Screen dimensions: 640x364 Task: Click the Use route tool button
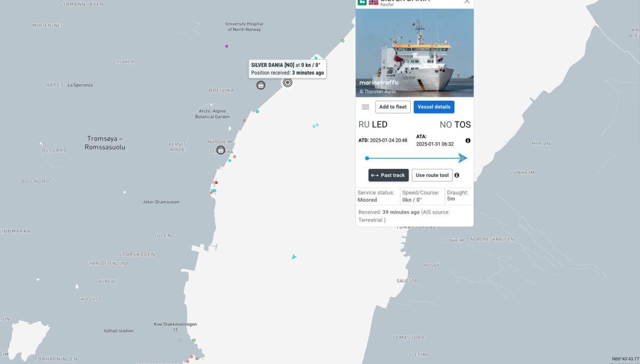pyautogui.click(x=432, y=175)
